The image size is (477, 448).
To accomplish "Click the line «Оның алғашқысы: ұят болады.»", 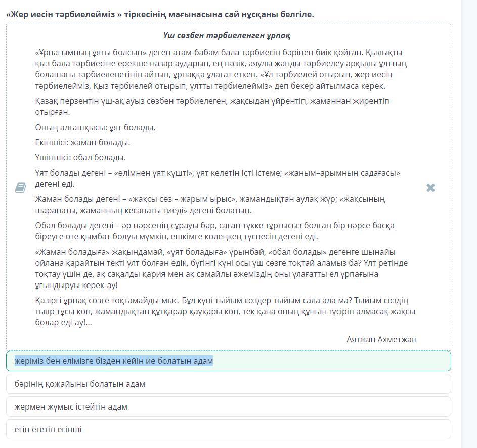I will pyautogui.click(x=95, y=127).
